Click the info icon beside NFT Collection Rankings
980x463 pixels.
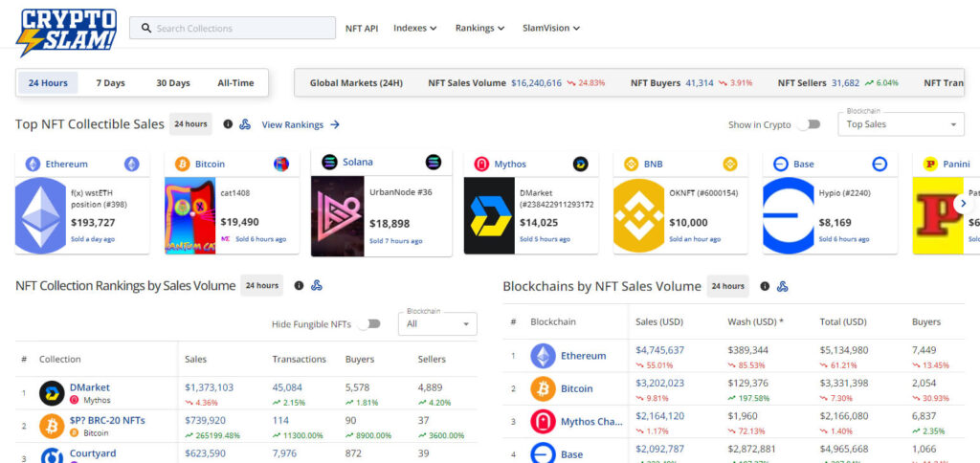(x=299, y=285)
